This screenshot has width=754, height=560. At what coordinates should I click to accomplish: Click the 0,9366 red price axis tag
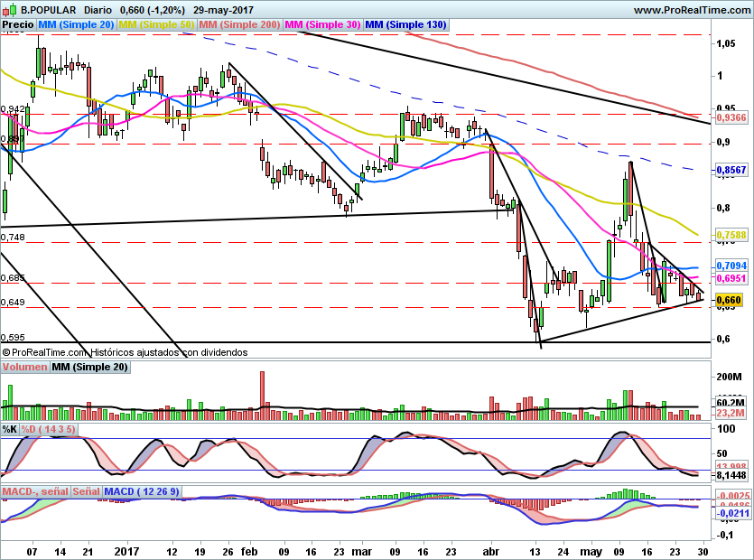(x=730, y=117)
